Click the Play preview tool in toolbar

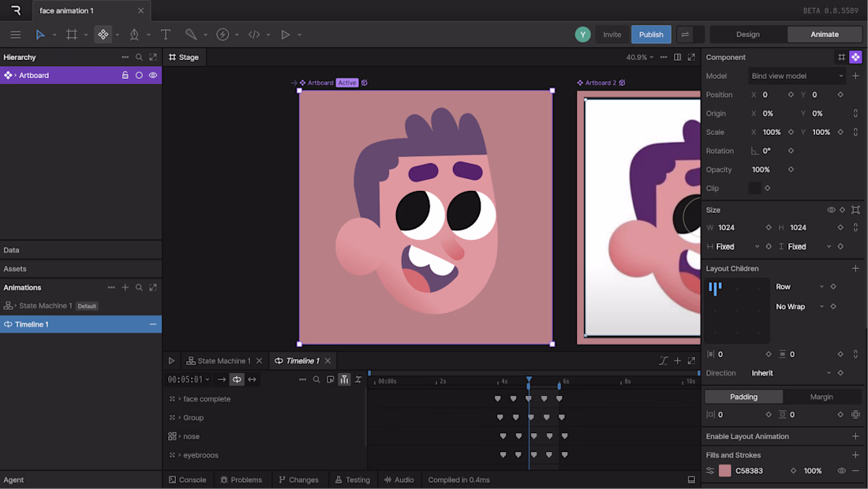coord(285,34)
